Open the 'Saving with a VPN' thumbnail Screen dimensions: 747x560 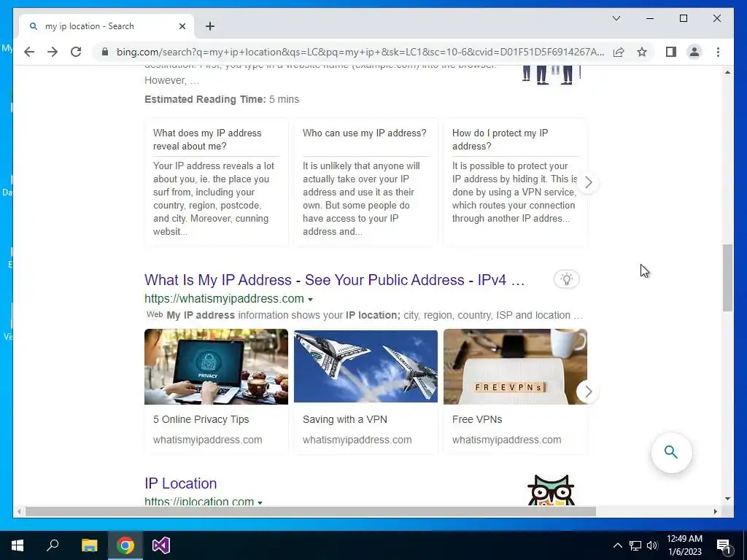tap(366, 367)
